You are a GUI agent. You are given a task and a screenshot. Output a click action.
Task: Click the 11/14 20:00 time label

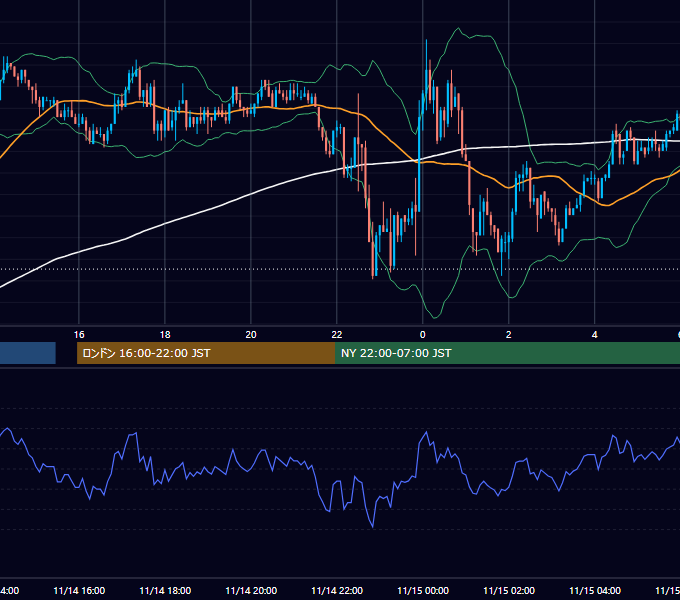tap(251, 591)
